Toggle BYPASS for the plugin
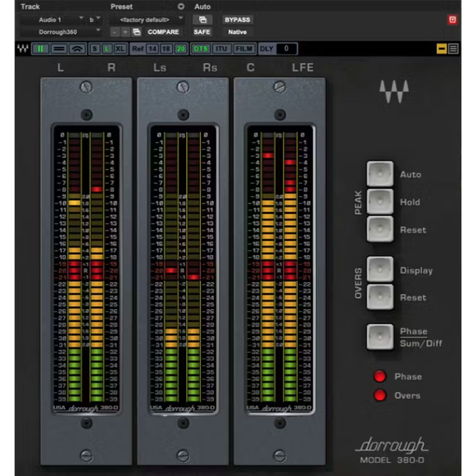The height and width of the screenshot is (476, 476). [x=236, y=19]
